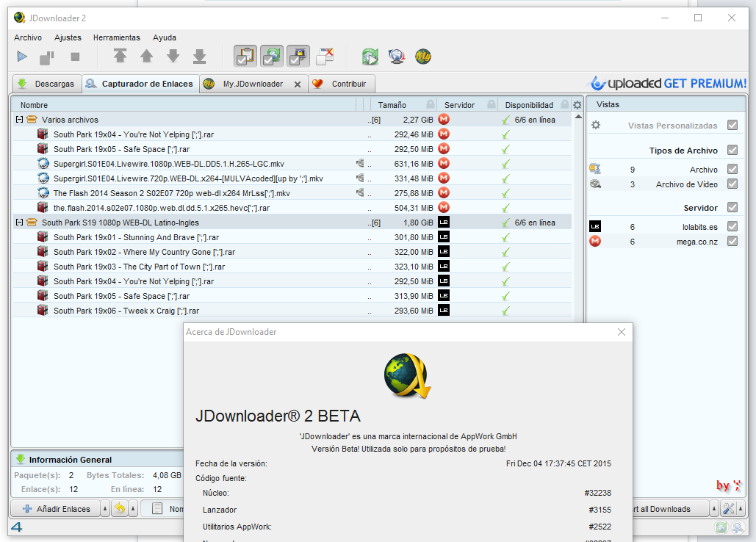Screen dimensions: 756x542
Task: Toggle Vistas Personalizadas checkbox
Action: [732, 126]
